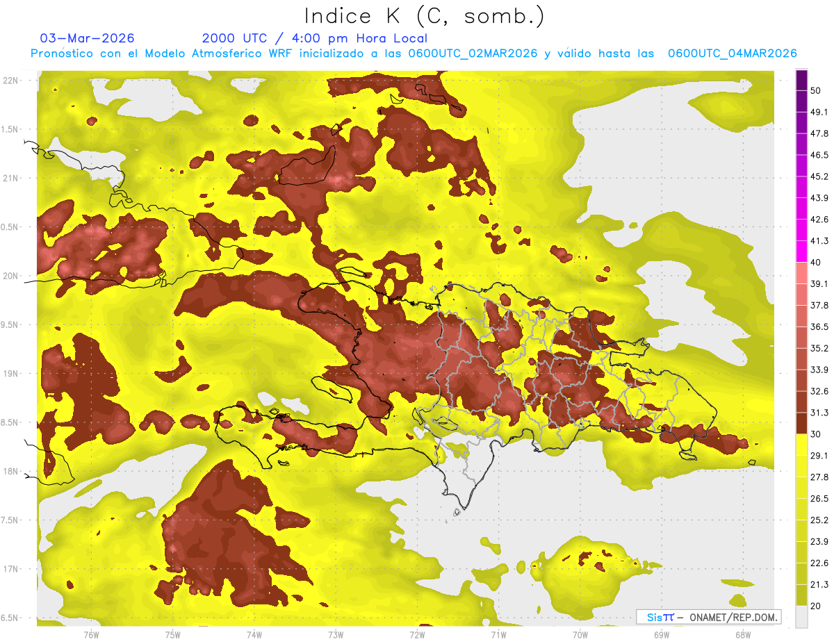Click the '75W' longitude label
Viewport: 834px width, 644px height.
tap(173, 634)
